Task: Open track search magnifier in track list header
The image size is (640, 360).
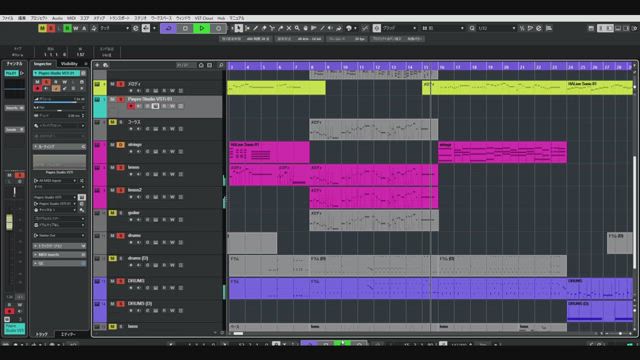Action: [x=221, y=65]
